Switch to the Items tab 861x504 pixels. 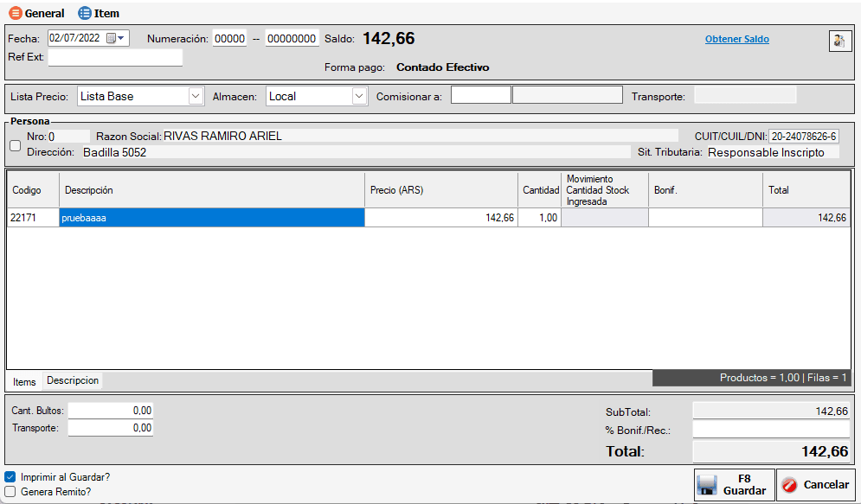tap(24, 381)
